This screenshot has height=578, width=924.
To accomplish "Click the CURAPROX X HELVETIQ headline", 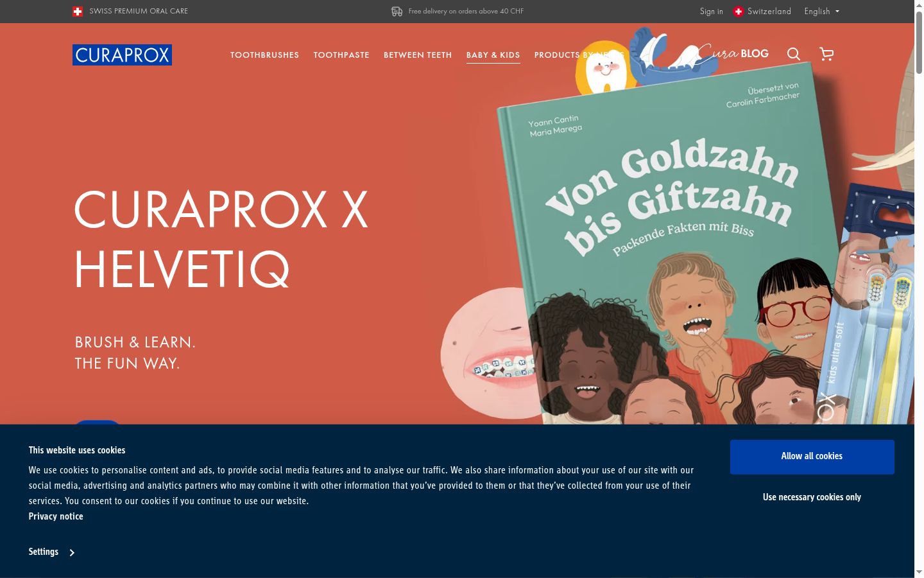I will [221, 239].
